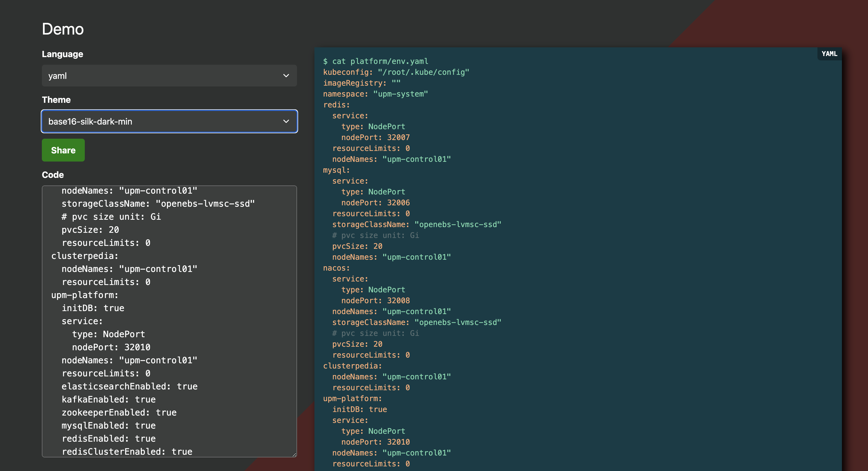Screen dimensions: 868x471
Task: Click 'redisClusterEnabled: true' in Code textarea
Action: (x=127, y=452)
